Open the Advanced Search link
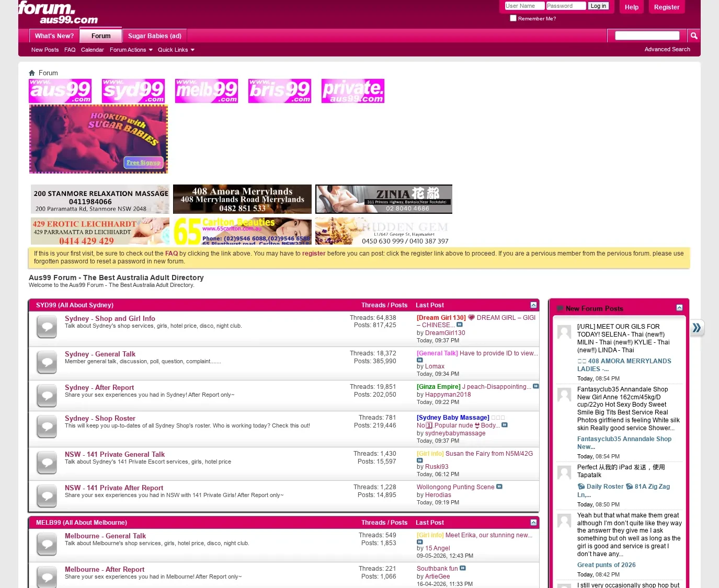This screenshot has width=719, height=588. (x=667, y=49)
